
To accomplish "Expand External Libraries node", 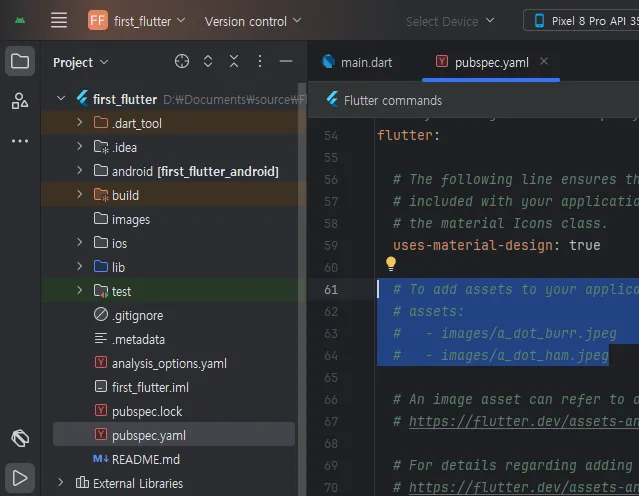I will pos(60,483).
